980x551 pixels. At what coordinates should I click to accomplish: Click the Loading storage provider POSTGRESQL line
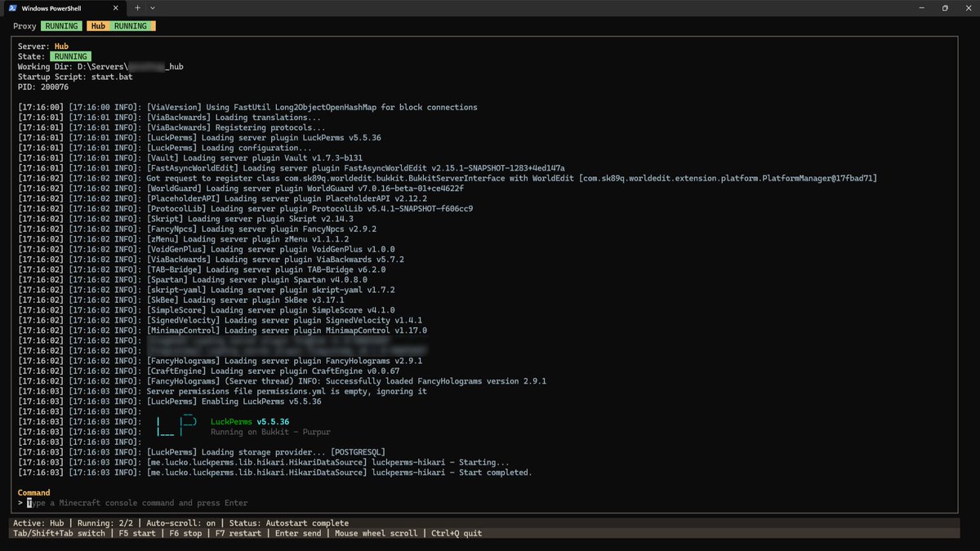pos(202,452)
